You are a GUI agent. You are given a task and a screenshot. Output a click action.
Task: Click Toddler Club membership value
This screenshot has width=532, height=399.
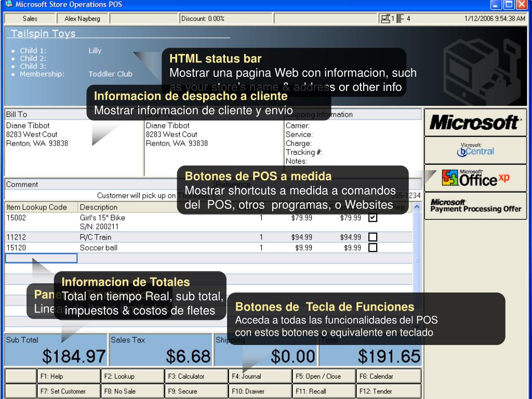click(110, 74)
